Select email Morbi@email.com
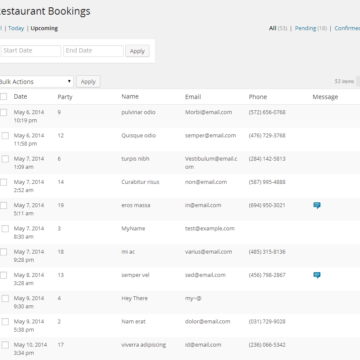This screenshot has height=360, width=360. pos(208,112)
